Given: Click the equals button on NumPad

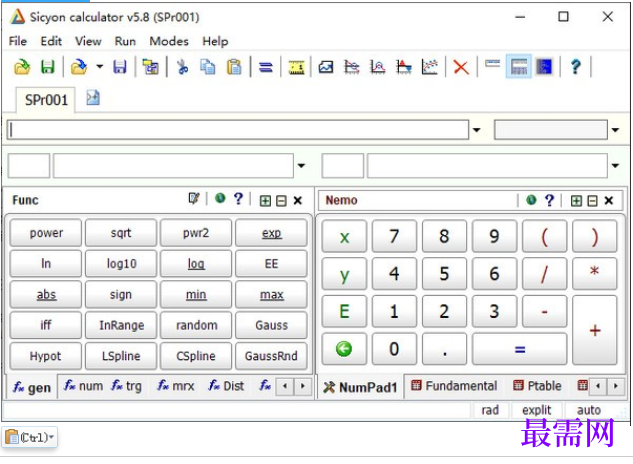Looking at the screenshot, I should pos(519,349).
